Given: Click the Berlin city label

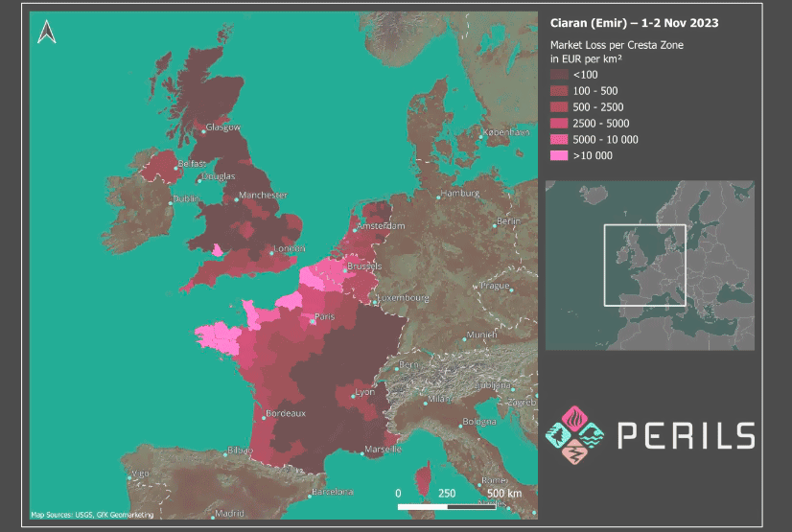Looking at the screenshot, I should tap(508, 221).
